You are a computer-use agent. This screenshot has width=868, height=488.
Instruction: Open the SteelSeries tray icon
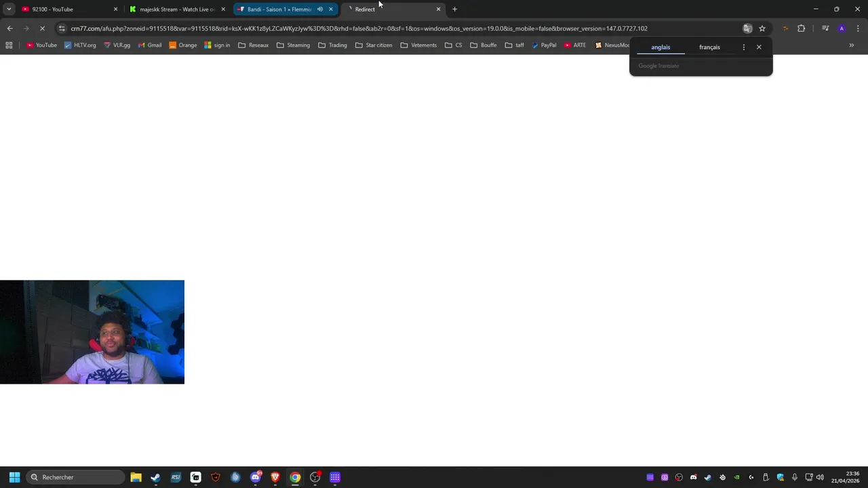tap(722, 477)
